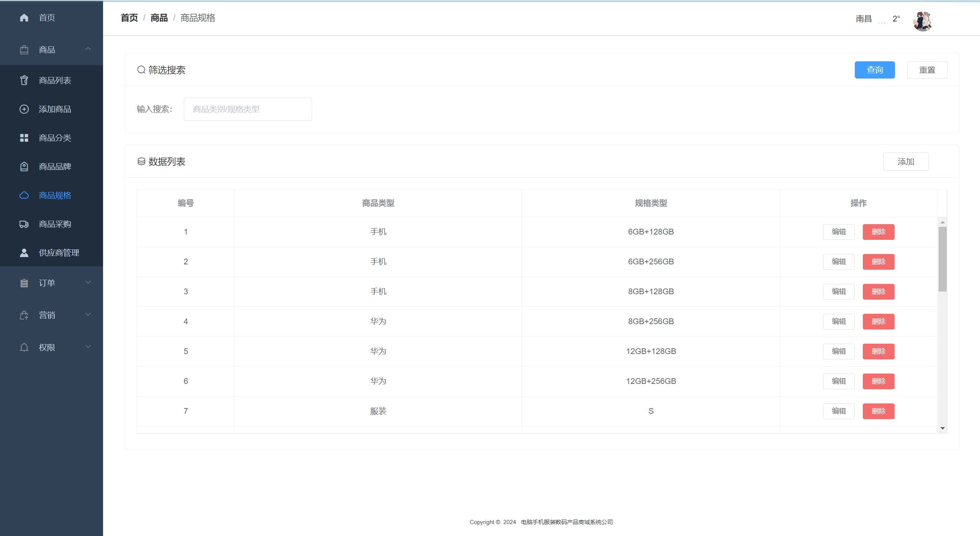980x536 pixels.
Task: Click the home icon in sidebar
Action: pos(24,18)
